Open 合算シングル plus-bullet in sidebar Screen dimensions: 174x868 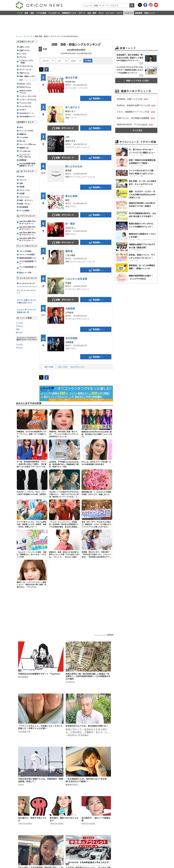pyautogui.click(x=18, y=47)
